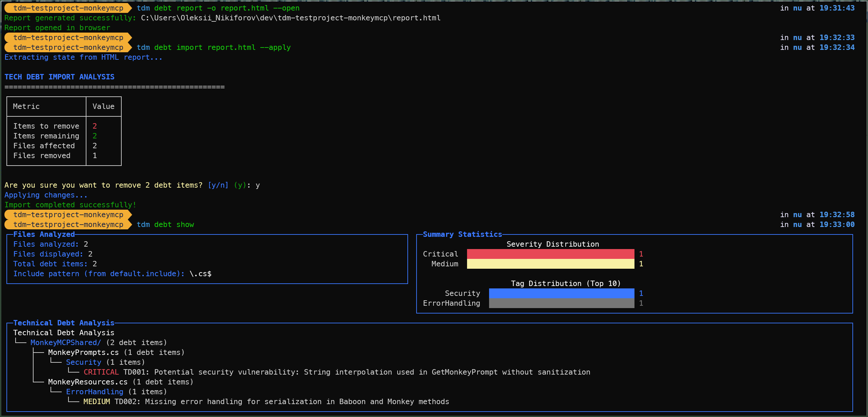Click the 'Total debt items: 2' line

[55, 264]
